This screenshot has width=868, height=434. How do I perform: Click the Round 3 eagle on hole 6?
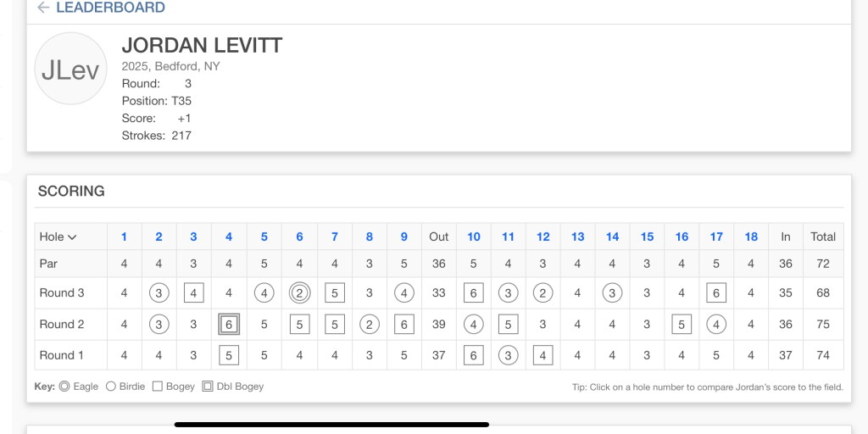coord(299,293)
